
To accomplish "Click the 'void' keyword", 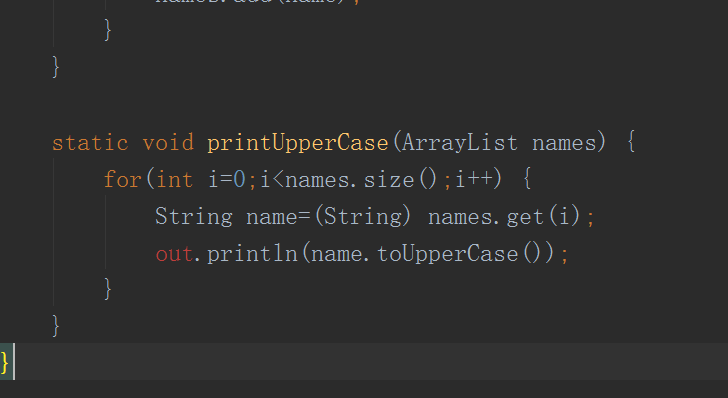I will click(x=168, y=142).
